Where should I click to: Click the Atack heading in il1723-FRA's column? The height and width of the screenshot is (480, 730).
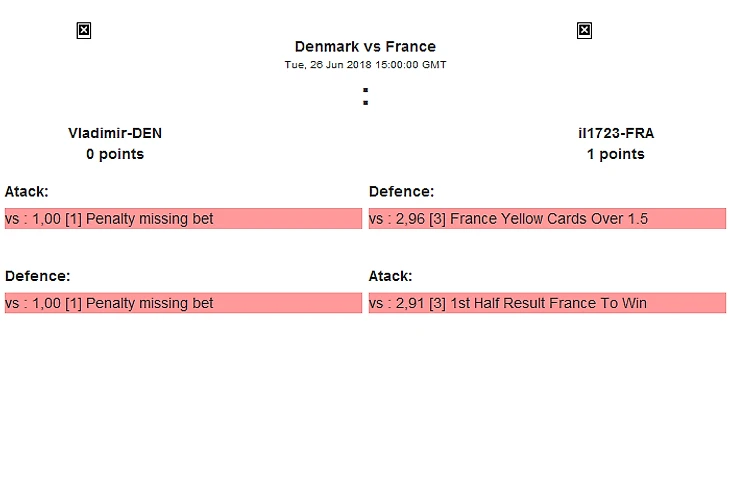[391, 276]
